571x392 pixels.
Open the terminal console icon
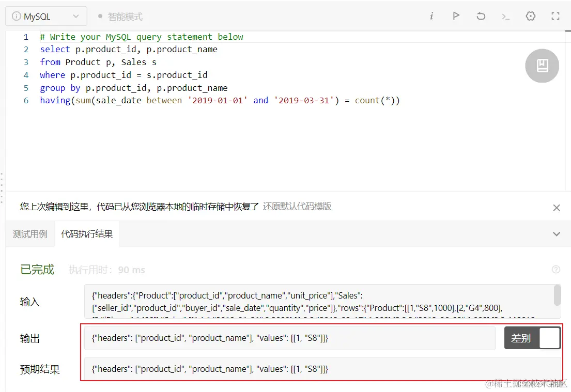tap(505, 17)
